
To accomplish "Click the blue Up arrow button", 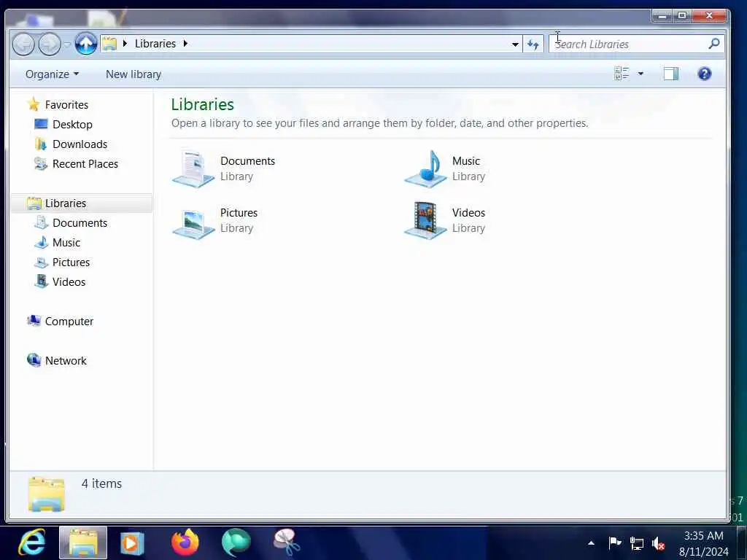I will coord(86,44).
